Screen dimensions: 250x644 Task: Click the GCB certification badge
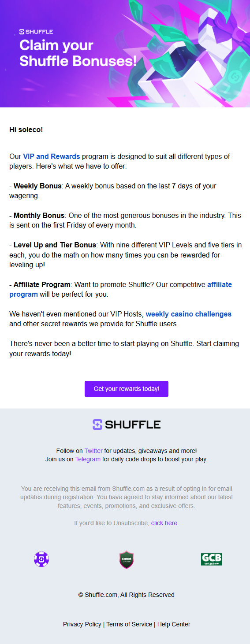[x=212, y=559]
